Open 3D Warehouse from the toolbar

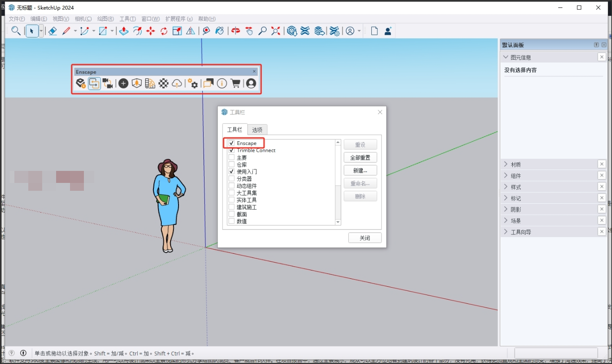pos(292,31)
